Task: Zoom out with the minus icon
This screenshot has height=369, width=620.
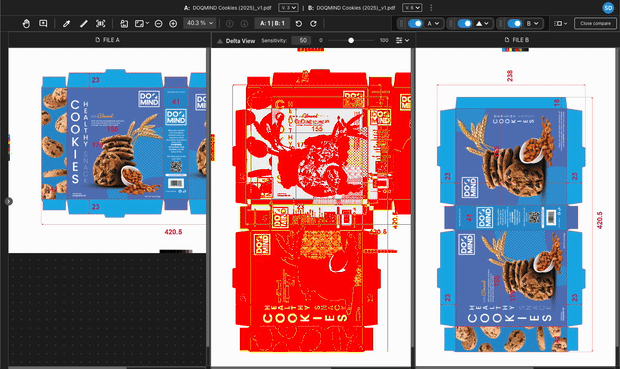Action: (x=158, y=24)
